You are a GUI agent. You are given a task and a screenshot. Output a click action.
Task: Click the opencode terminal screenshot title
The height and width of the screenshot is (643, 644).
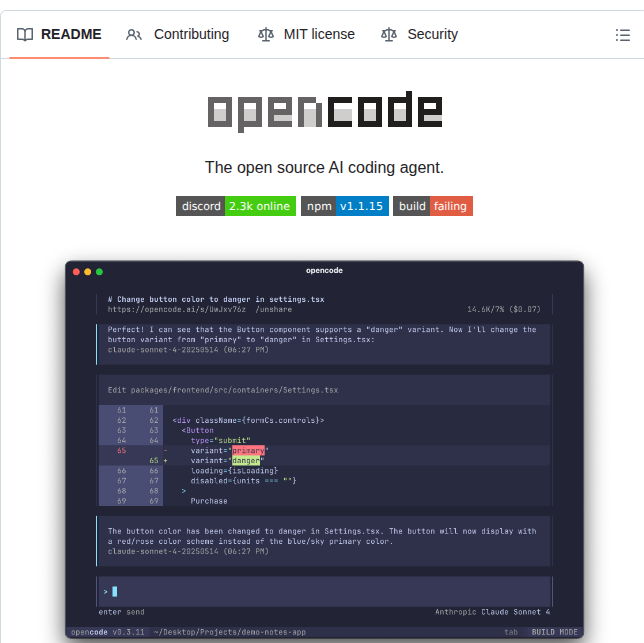[x=324, y=271]
